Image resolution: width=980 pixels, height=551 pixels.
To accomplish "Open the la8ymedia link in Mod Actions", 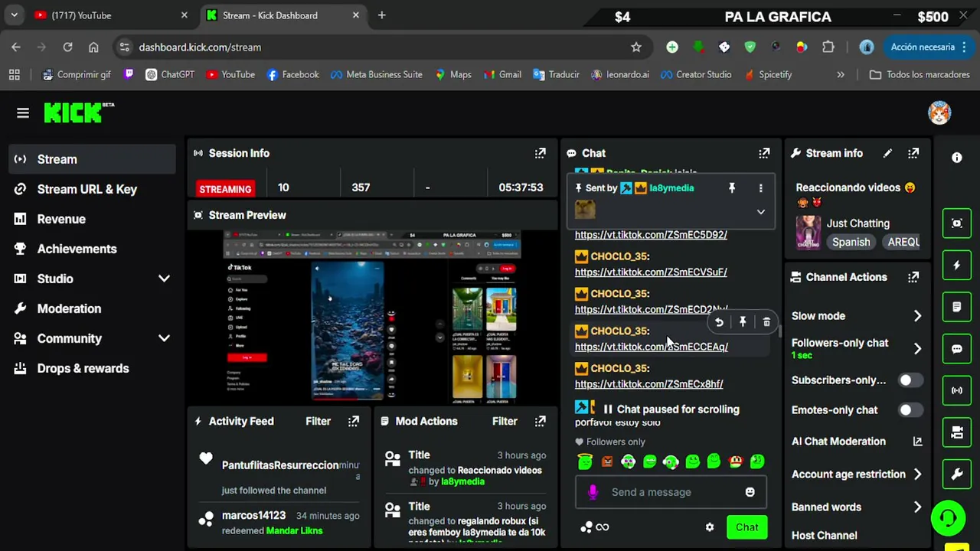I will [x=462, y=481].
